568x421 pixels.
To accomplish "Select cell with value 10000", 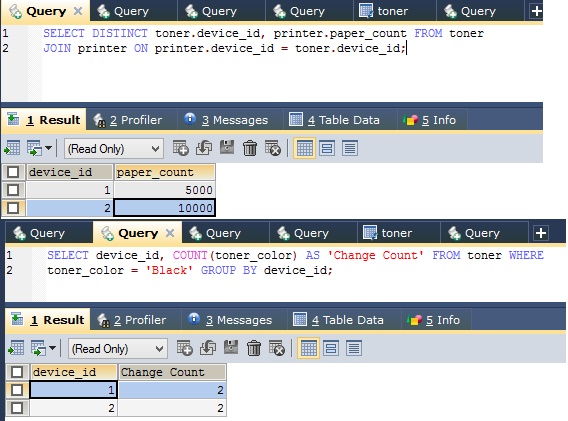I will (x=165, y=208).
